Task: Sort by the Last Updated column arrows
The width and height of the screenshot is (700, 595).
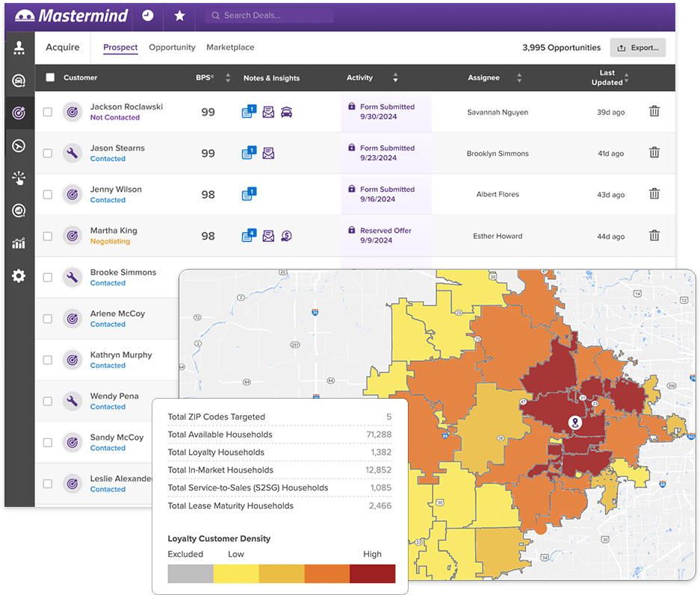Action: [626, 78]
